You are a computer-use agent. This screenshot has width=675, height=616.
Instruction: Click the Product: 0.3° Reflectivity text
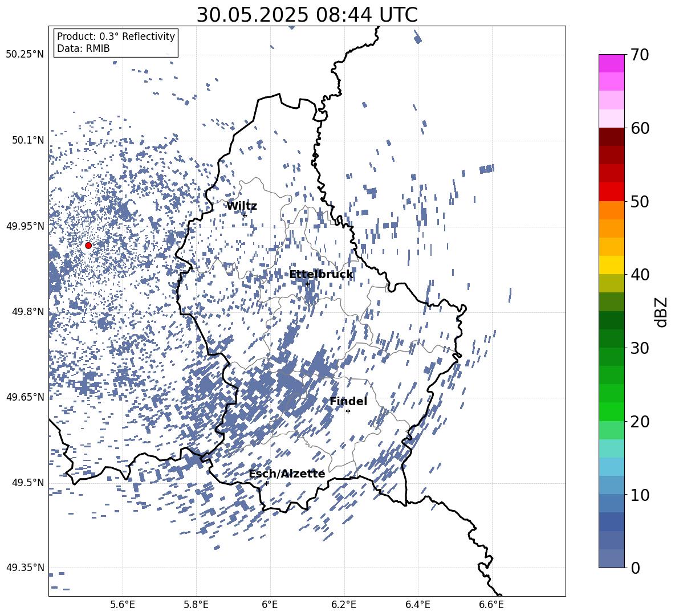[116, 36]
